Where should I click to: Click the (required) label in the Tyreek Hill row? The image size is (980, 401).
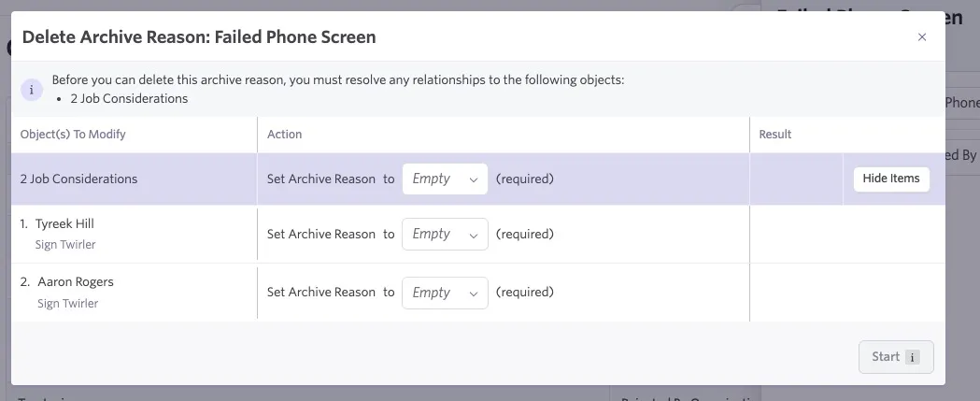[x=525, y=234]
